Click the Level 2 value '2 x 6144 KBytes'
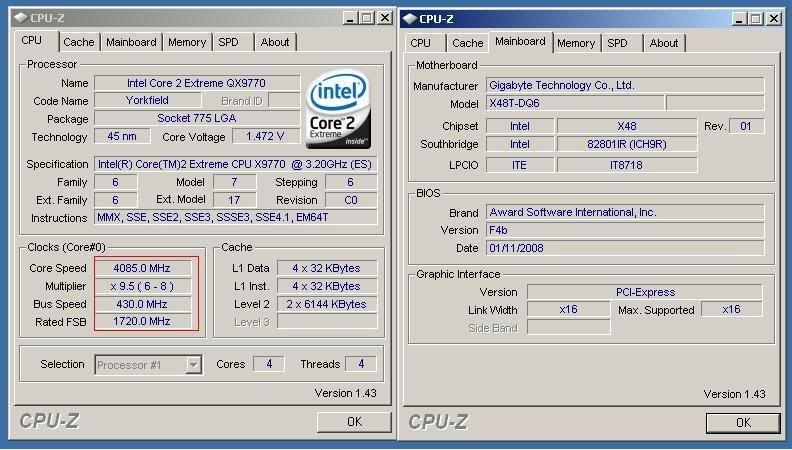The width and height of the screenshot is (792, 450). pos(327,304)
